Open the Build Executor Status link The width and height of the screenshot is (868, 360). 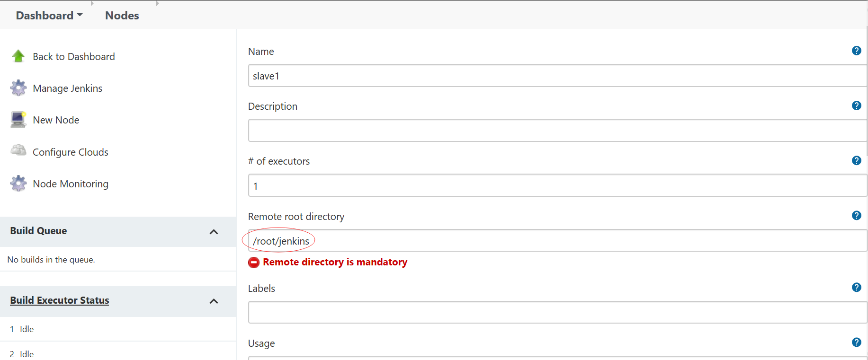[60, 300]
